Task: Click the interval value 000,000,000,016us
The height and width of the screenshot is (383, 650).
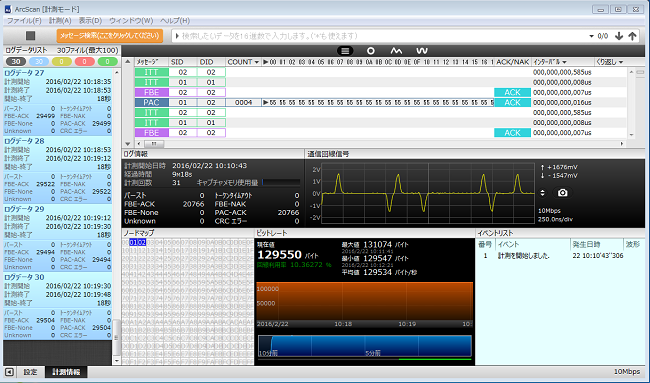Action: pyautogui.click(x=562, y=102)
